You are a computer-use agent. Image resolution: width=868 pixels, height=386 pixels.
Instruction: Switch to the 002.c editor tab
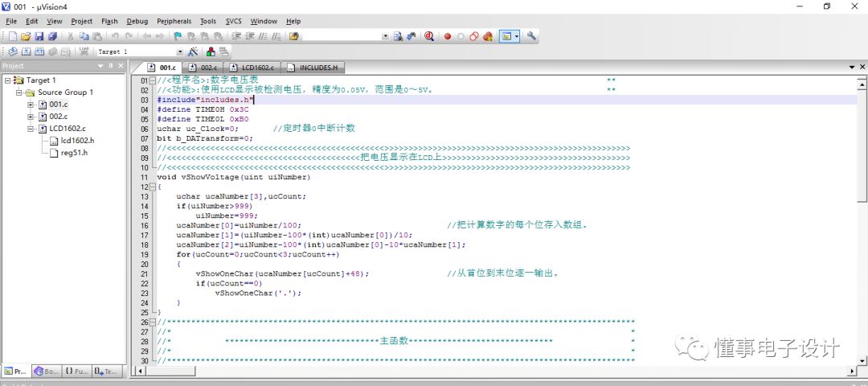point(203,67)
